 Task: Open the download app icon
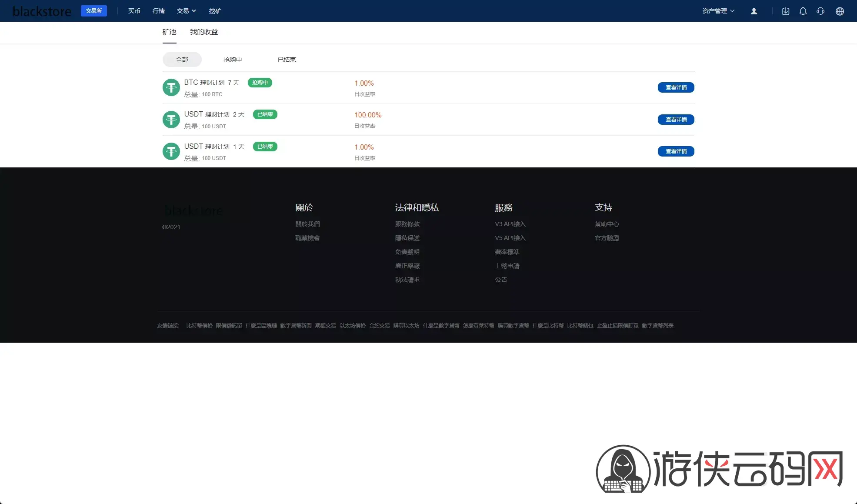[x=786, y=11]
